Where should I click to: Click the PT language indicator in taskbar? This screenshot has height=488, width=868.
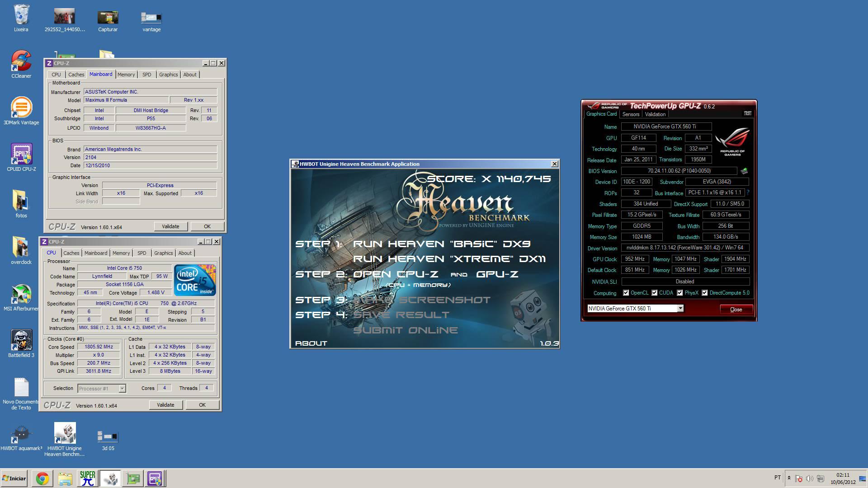click(778, 477)
